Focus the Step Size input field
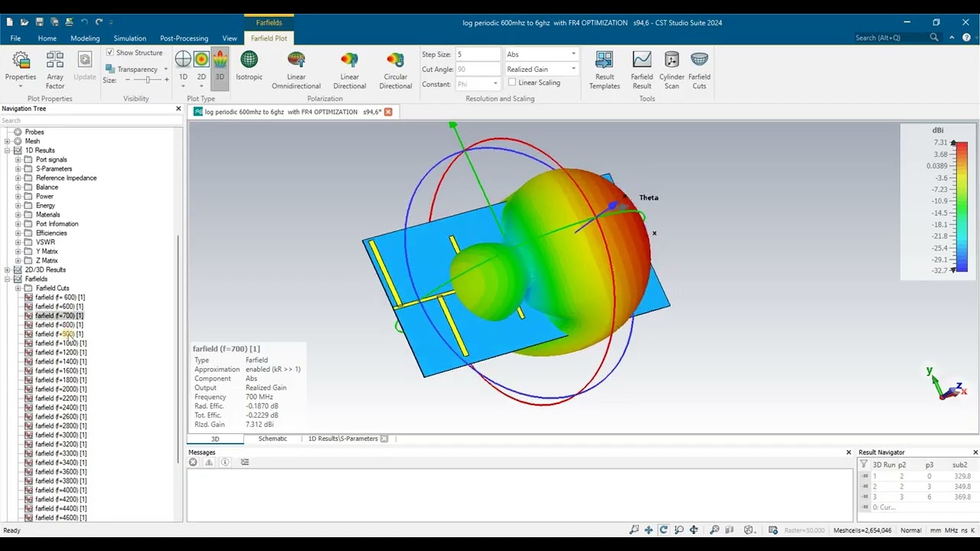The image size is (980, 551). [x=478, y=54]
